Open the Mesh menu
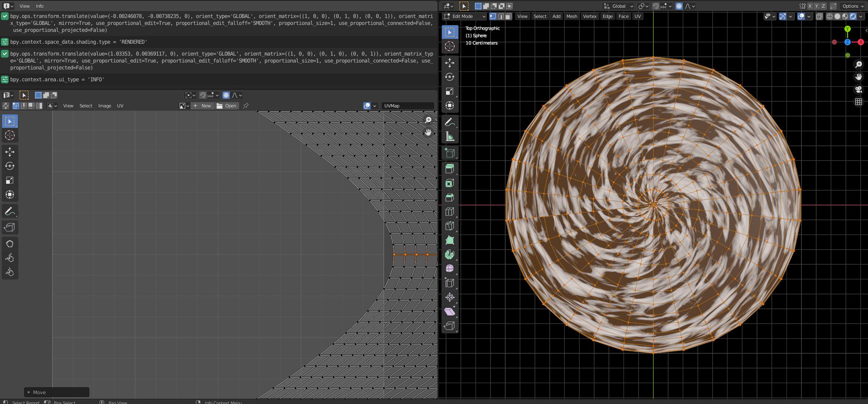This screenshot has width=868, height=404. click(x=572, y=16)
